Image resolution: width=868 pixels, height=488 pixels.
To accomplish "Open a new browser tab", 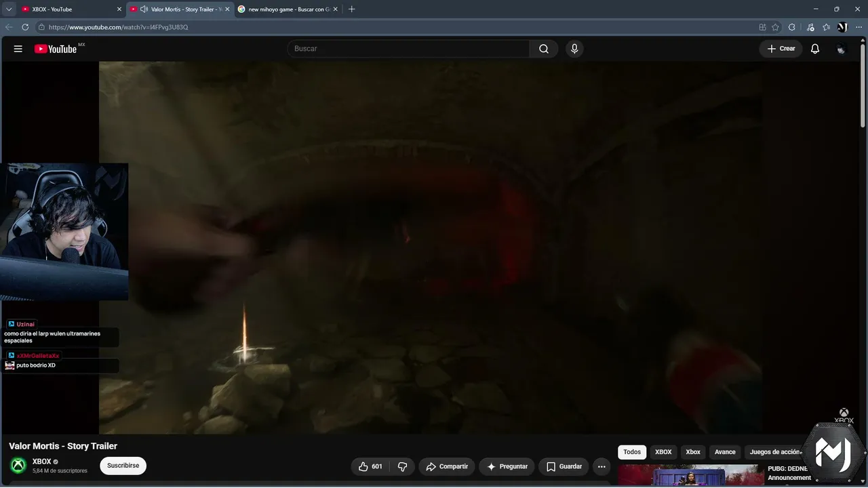I will click(351, 9).
